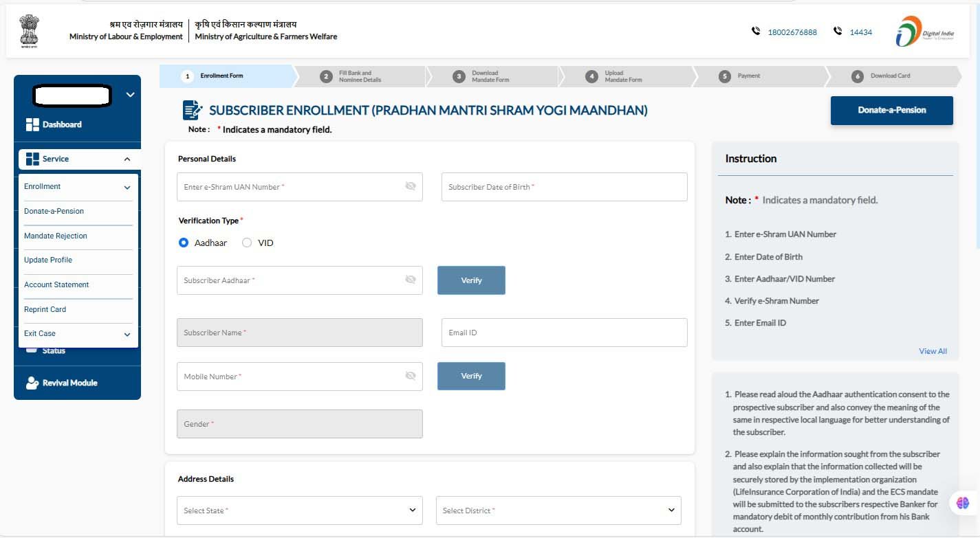Go to Download Card step
The image size is (980, 538).
click(x=893, y=76)
